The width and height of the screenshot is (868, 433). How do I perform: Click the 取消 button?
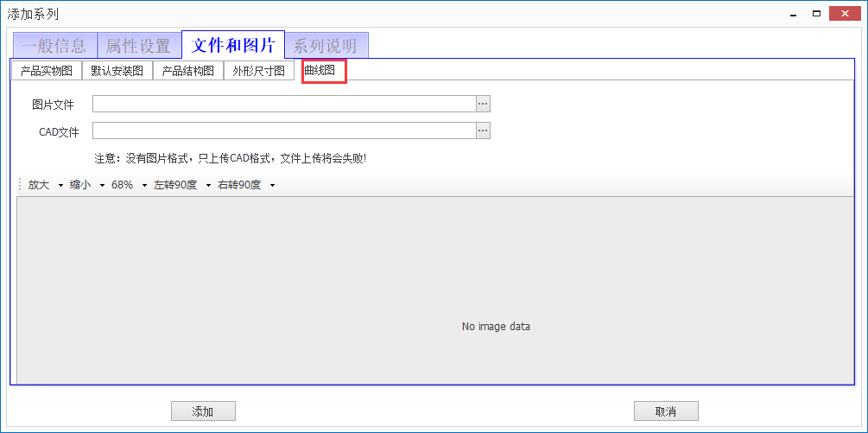(665, 411)
